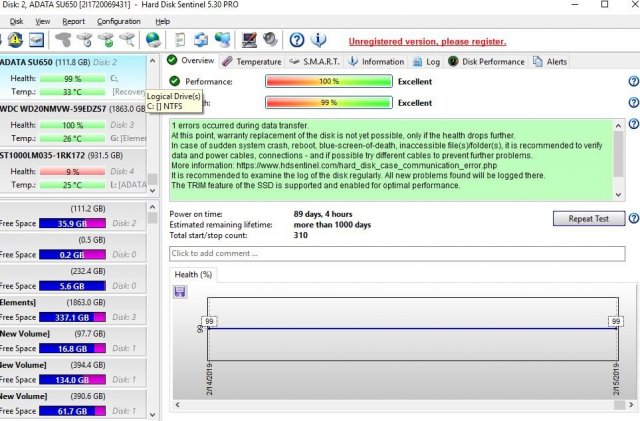Switch to the Temperature tab
Viewport: 640px width, 421px height.
click(251, 62)
